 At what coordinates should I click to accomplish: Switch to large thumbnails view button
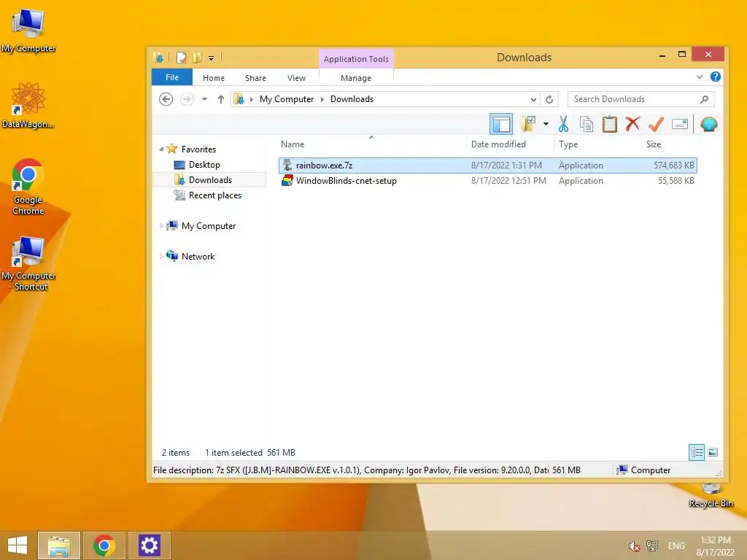point(713,452)
